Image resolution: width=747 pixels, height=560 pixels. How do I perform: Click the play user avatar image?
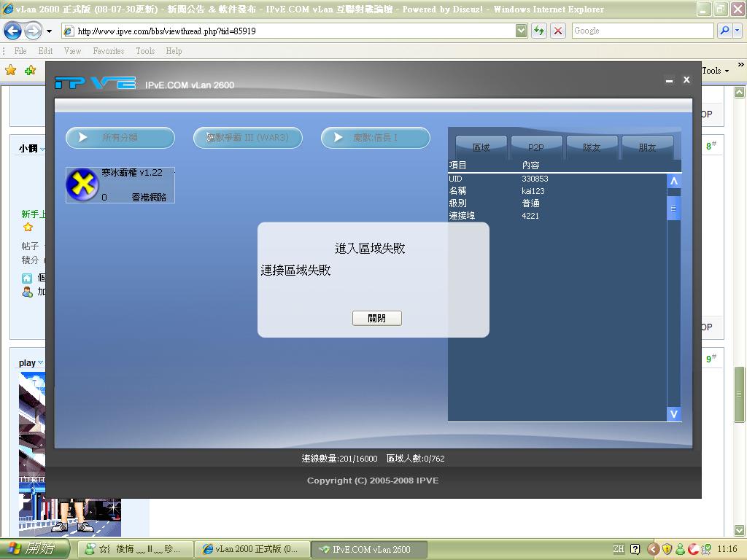click(69, 455)
